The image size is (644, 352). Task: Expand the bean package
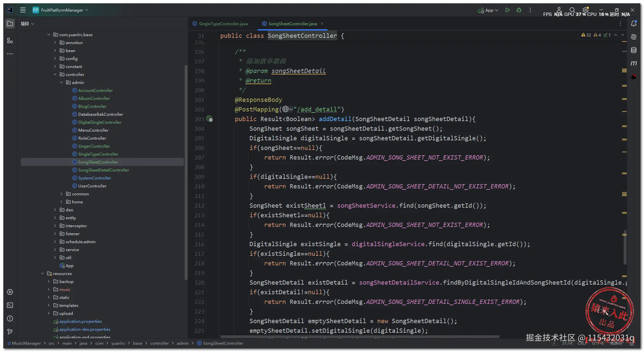click(x=55, y=50)
